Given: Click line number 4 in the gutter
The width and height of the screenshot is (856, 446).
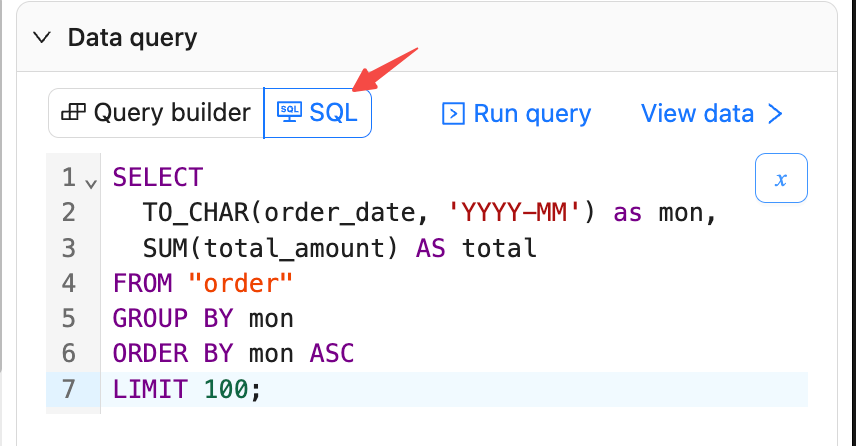Looking at the screenshot, I should click(68, 283).
